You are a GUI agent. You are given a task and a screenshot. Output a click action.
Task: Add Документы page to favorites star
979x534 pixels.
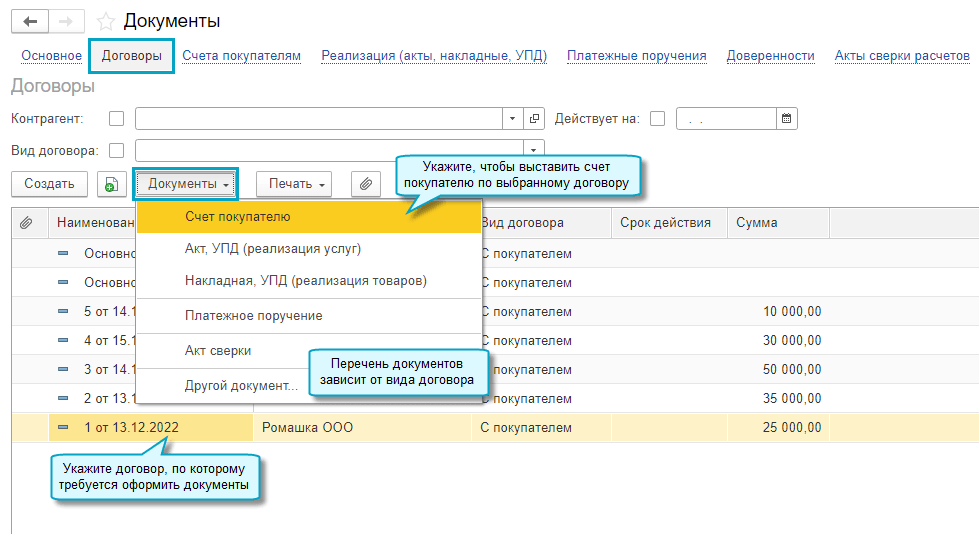click(x=106, y=21)
